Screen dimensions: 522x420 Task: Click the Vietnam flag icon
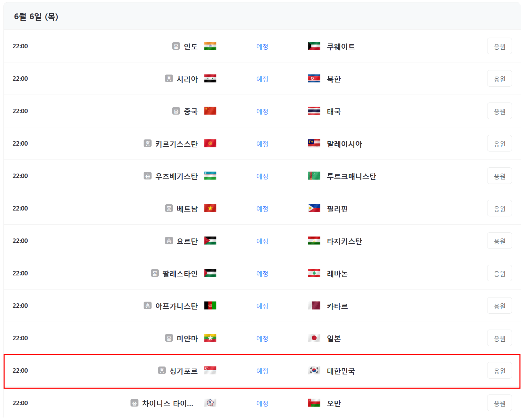tap(211, 208)
